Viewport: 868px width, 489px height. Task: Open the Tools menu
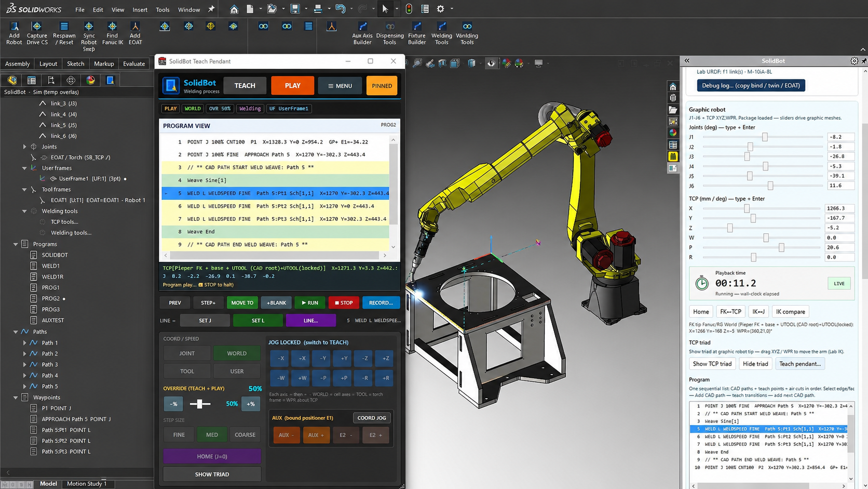coord(162,9)
